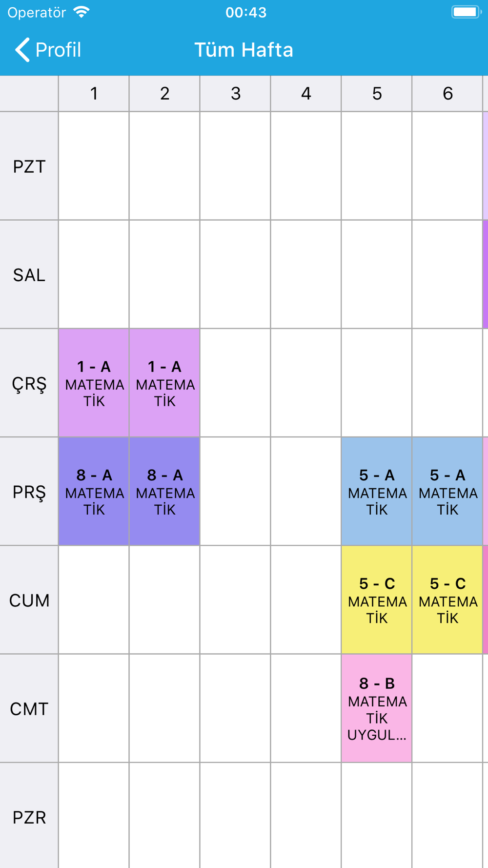
Task: Tap the battery indicator icon
Action: click(x=467, y=12)
